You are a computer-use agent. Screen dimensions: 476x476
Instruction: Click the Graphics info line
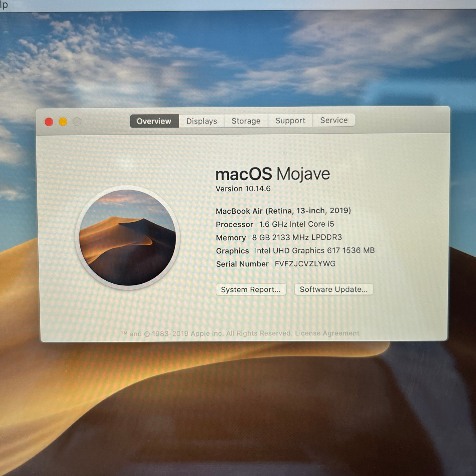(295, 250)
